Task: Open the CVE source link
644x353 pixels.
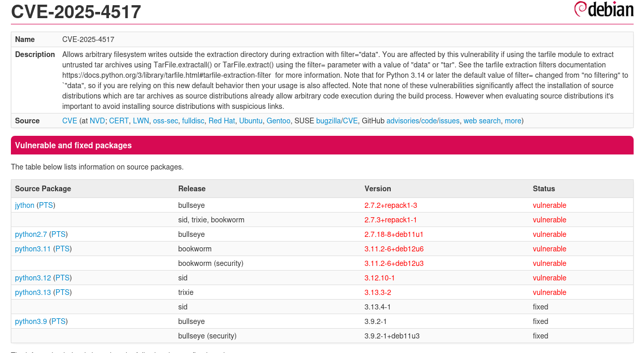Action: [x=70, y=121]
